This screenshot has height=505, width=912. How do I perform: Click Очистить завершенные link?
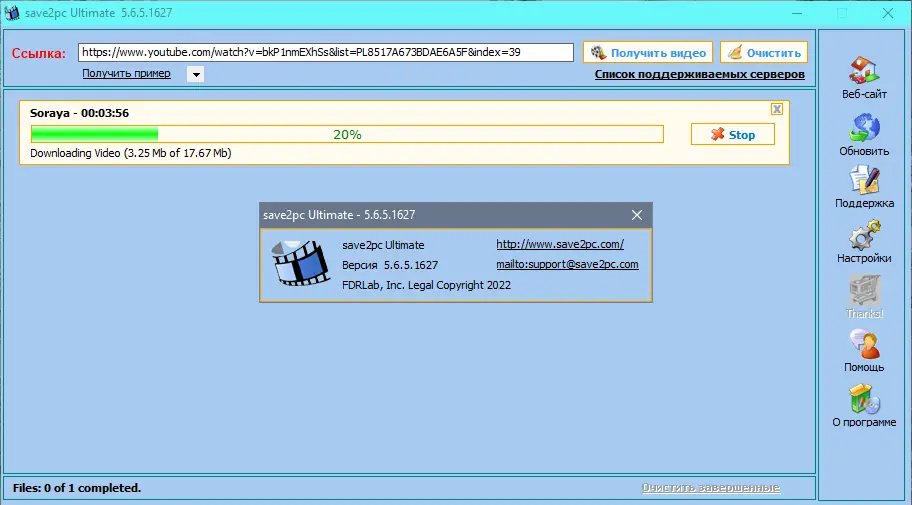(x=711, y=488)
